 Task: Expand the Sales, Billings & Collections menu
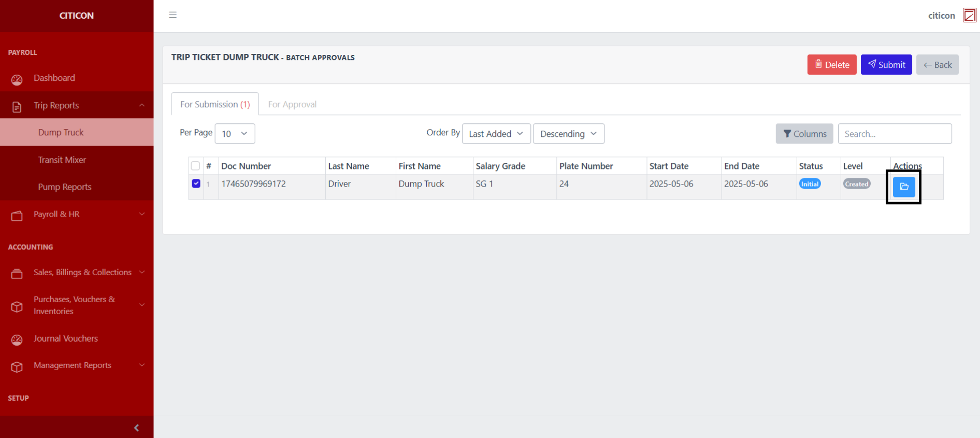point(83,273)
